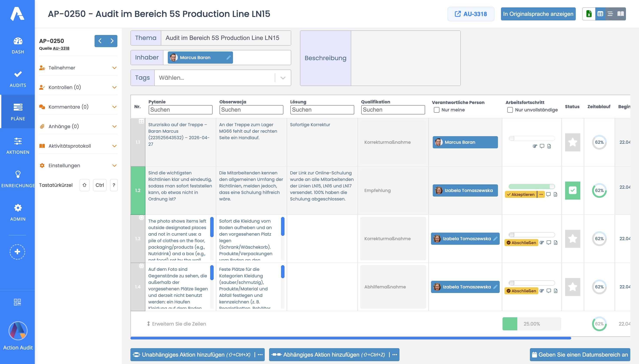Adjust the progress slider of row 1.1
This screenshot has width=639, height=364.
pyautogui.click(x=532, y=138)
